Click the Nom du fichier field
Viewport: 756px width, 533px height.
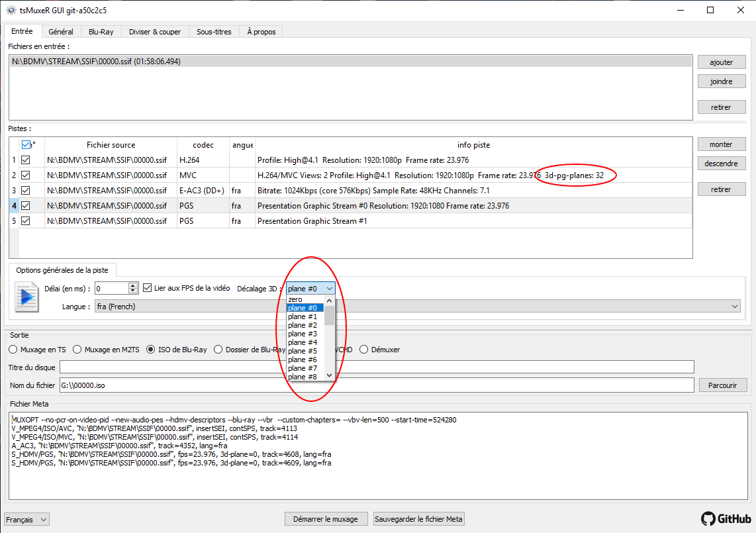pos(377,385)
